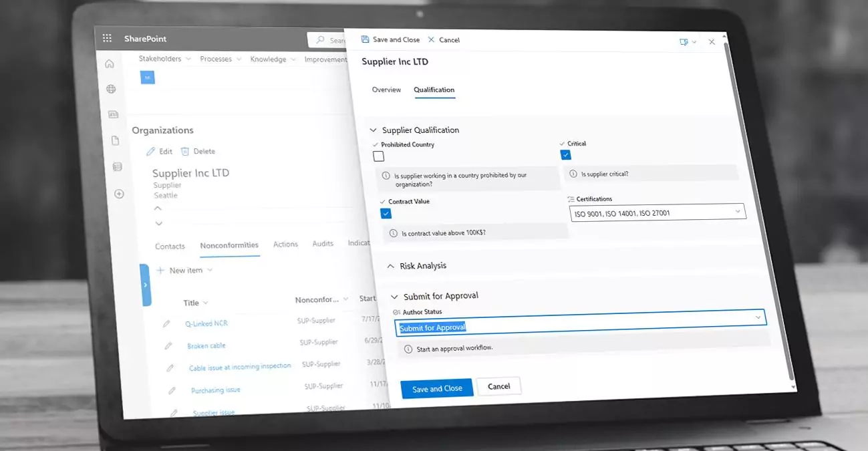The width and height of the screenshot is (868, 451).
Task: Click the blue side panel expand handle
Action: point(145,285)
